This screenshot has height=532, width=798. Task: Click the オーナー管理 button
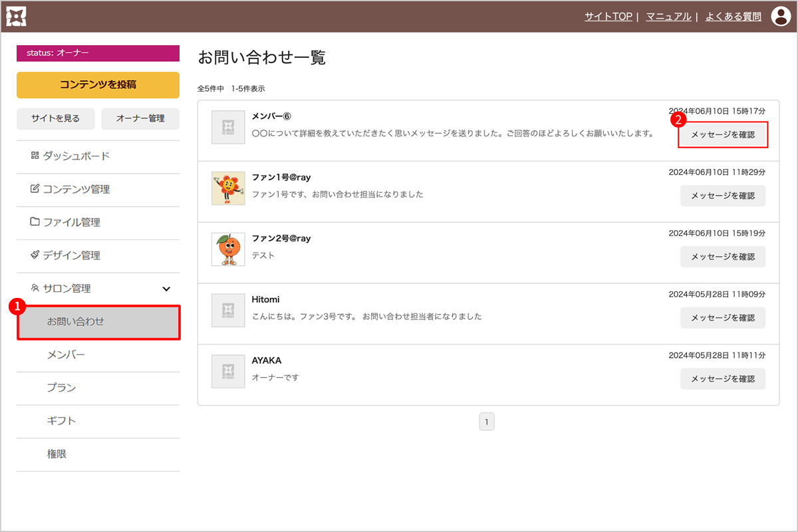point(140,118)
